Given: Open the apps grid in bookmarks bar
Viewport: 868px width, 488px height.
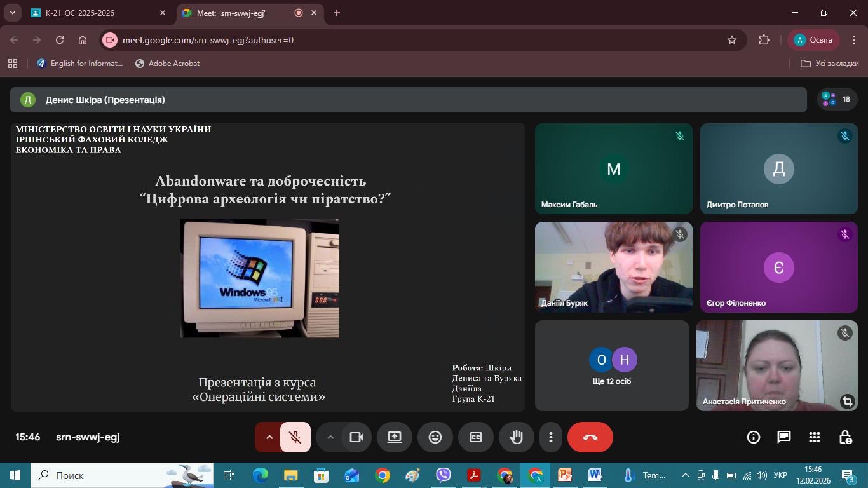Looking at the screenshot, I should [x=13, y=64].
